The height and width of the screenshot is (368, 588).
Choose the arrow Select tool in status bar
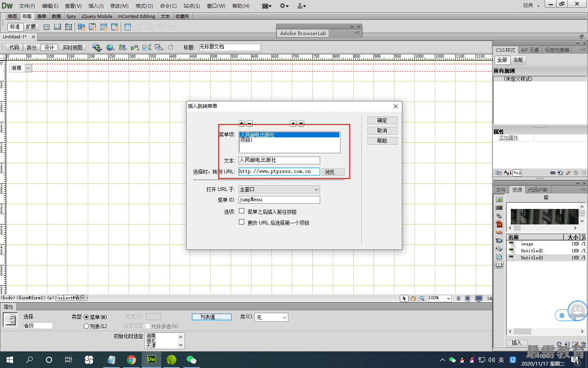coord(404,298)
